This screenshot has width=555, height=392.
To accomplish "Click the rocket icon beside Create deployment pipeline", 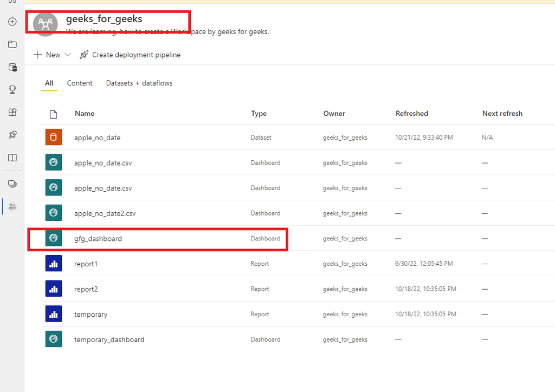I will coord(84,55).
